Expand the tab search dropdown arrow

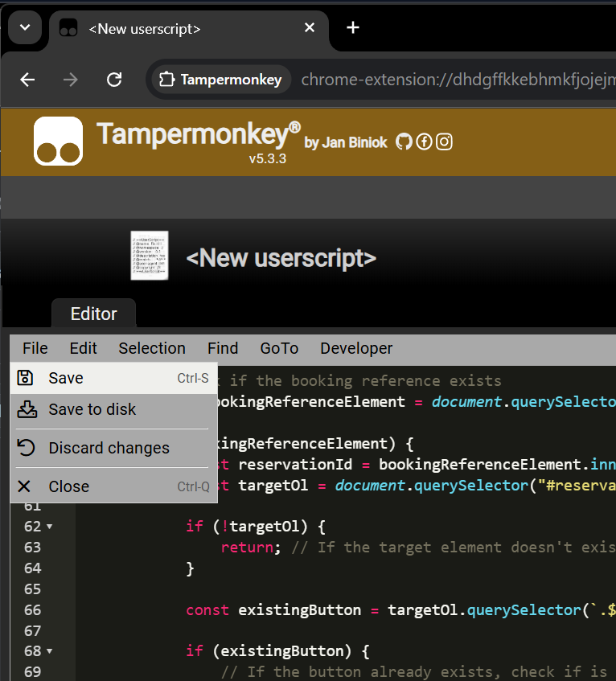click(25, 28)
